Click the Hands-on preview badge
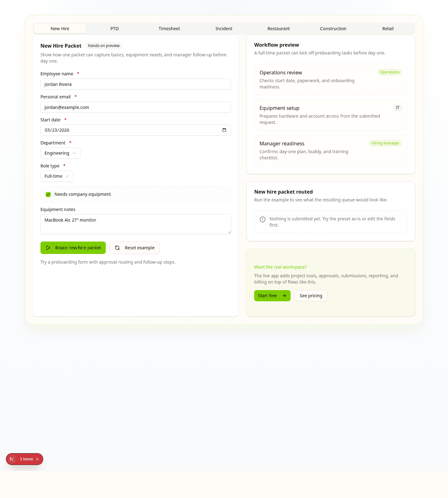Viewport: 448px width, 498px height. (x=104, y=45)
